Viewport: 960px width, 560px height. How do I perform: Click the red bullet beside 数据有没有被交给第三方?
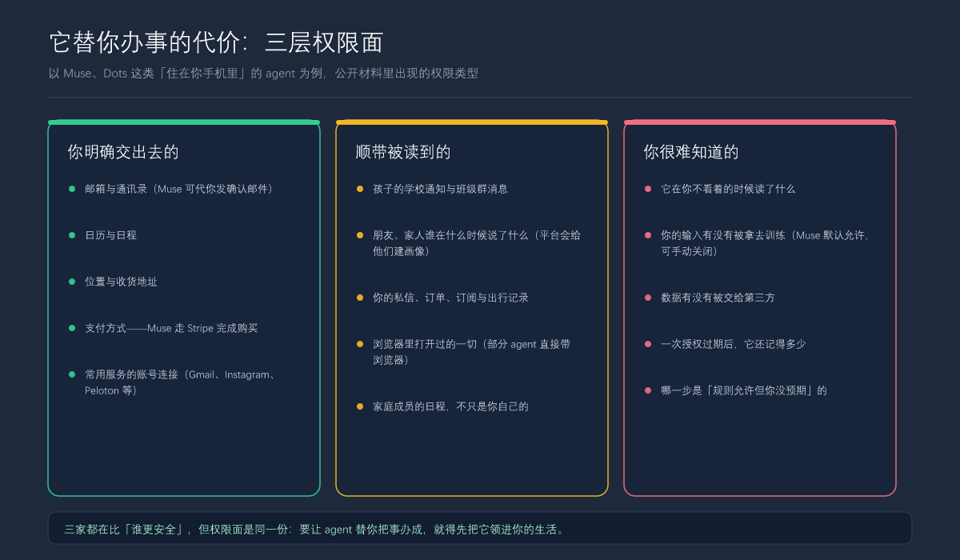click(648, 298)
